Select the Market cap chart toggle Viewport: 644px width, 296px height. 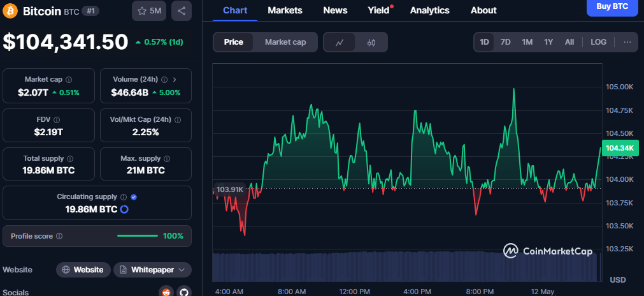tap(285, 42)
